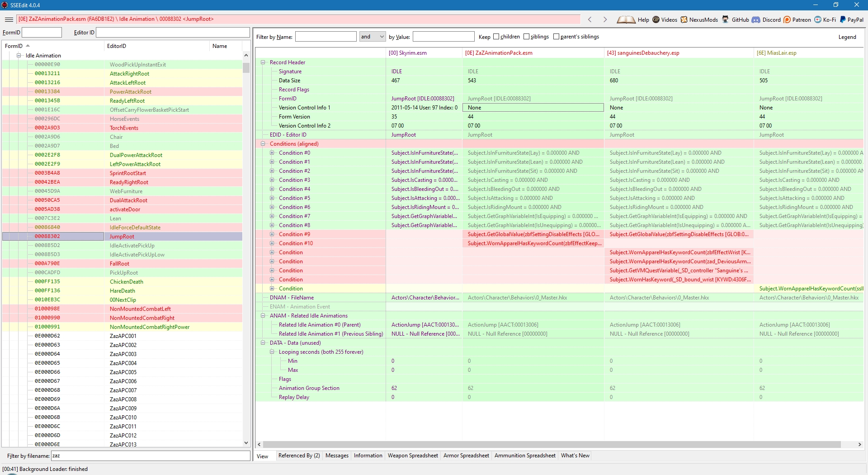Select the IdleForceDefaultState record
The height and width of the screenshot is (475, 868).
pos(135,228)
